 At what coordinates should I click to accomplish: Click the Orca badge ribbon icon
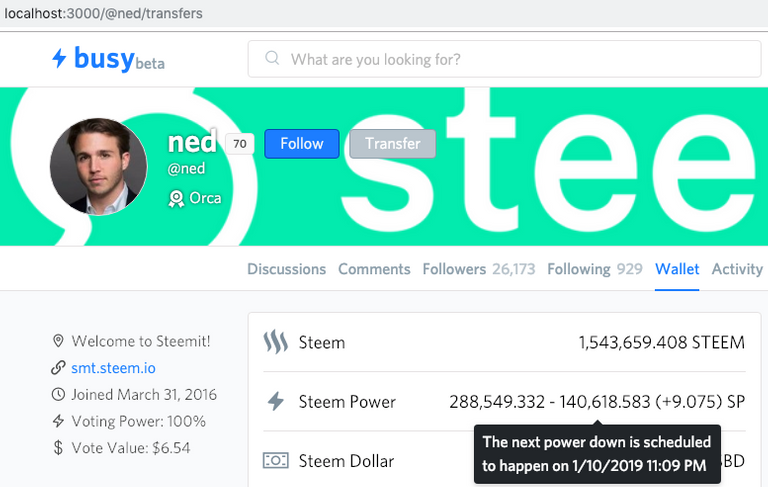point(176,198)
